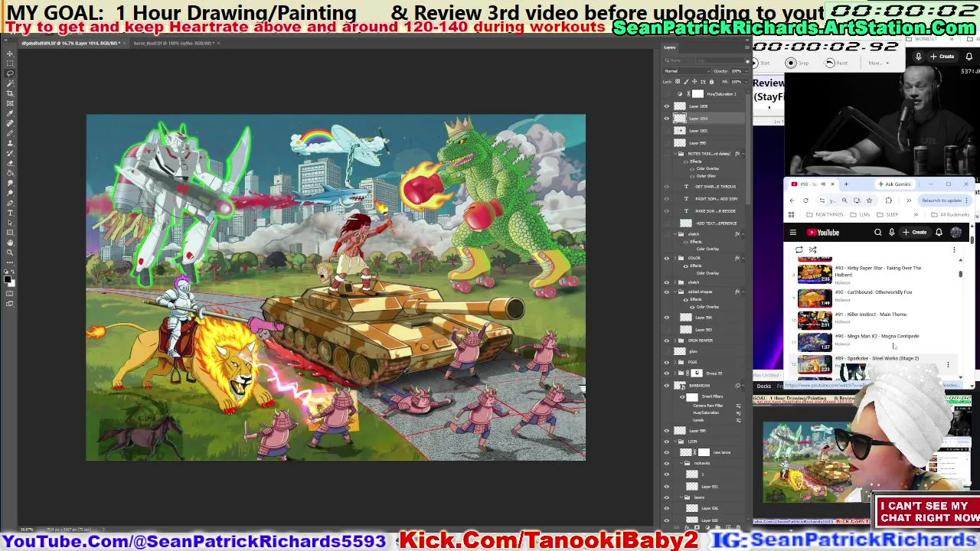The width and height of the screenshot is (980, 551).
Task: Open NEW THINGS bookmarks folder
Action: (x=825, y=215)
